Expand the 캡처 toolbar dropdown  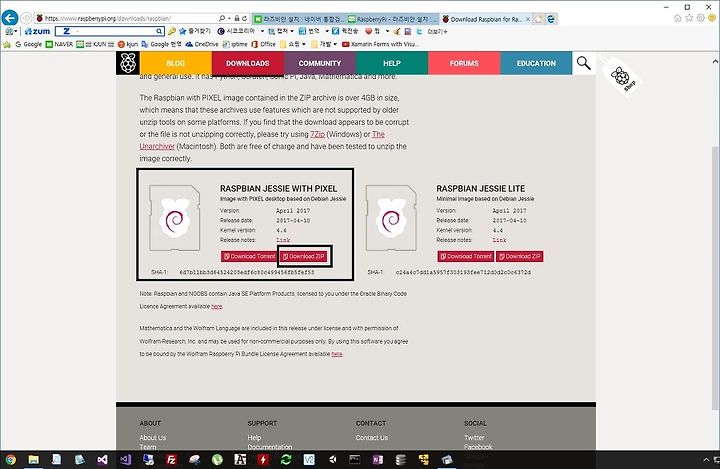click(x=292, y=31)
